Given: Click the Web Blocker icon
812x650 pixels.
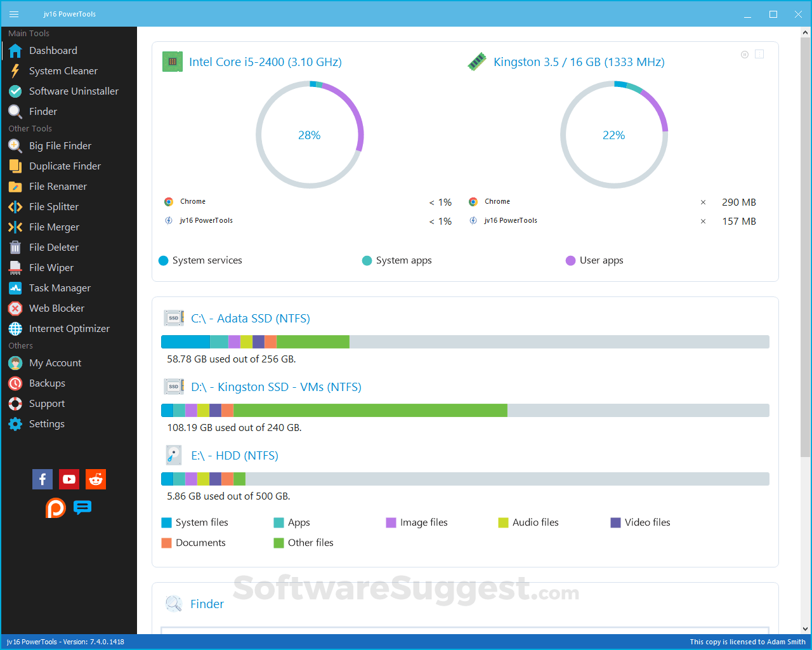Looking at the screenshot, I should coord(15,308).
